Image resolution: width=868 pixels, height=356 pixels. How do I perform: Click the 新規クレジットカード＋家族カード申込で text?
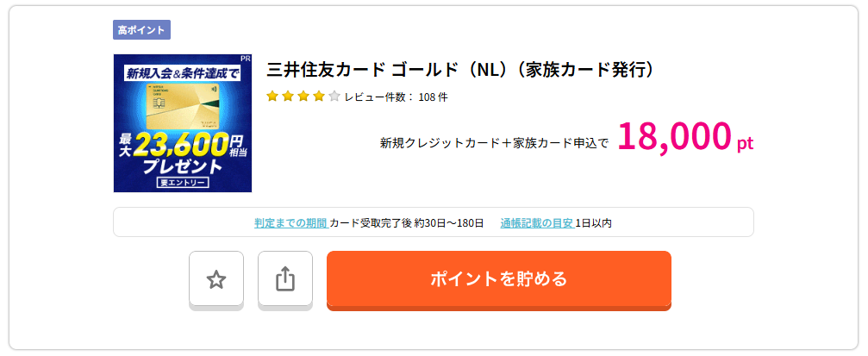point(494,143)
